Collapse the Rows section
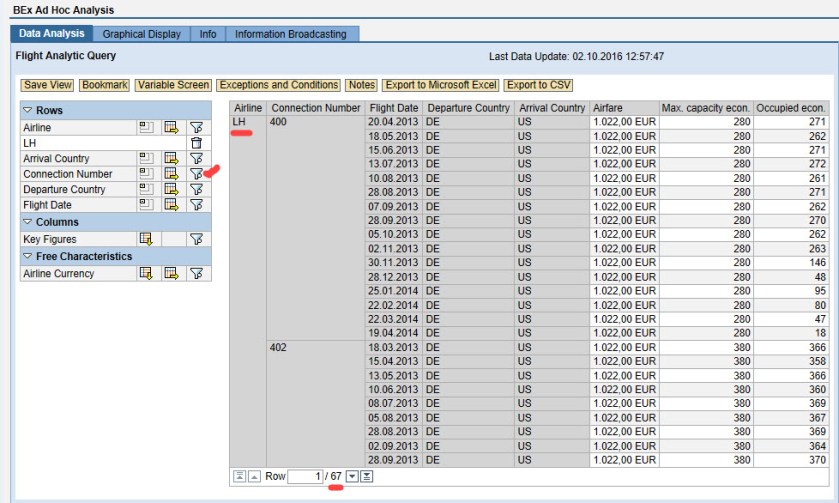The height and width of the screenshot is (503, 839). [28, 109]
